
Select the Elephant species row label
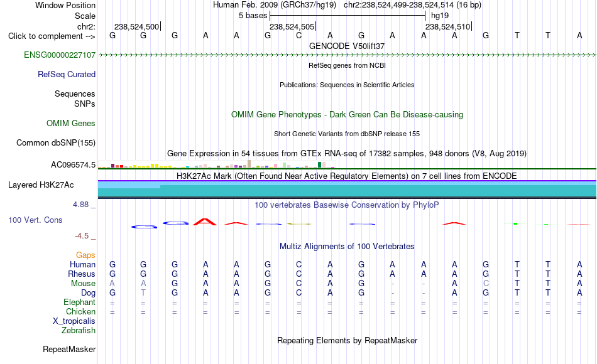79,302
